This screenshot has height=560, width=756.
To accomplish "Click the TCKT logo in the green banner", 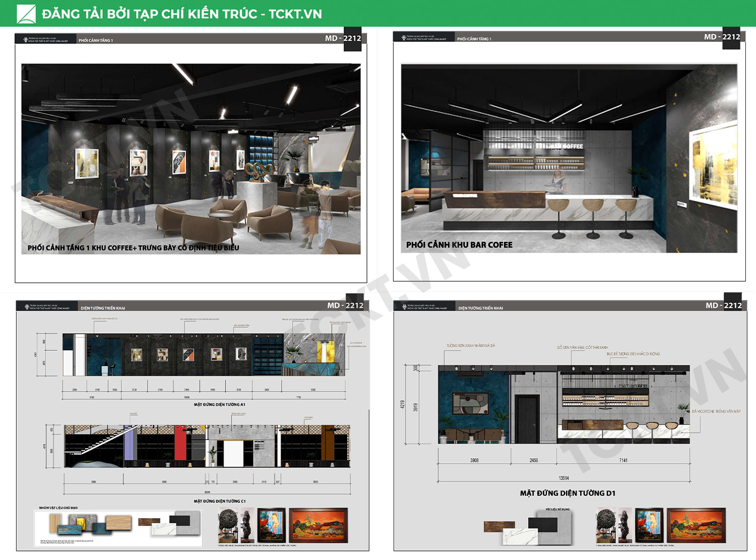I will click(26, 14).
